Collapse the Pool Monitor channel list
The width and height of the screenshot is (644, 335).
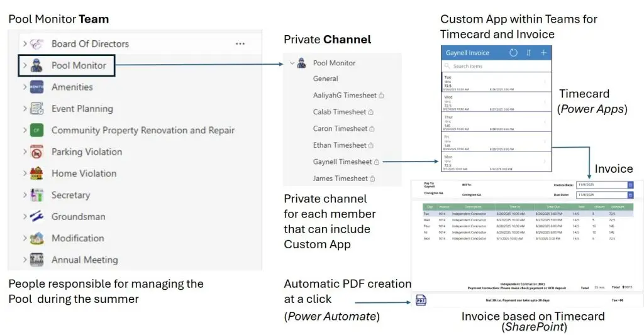tap(292, 63)
